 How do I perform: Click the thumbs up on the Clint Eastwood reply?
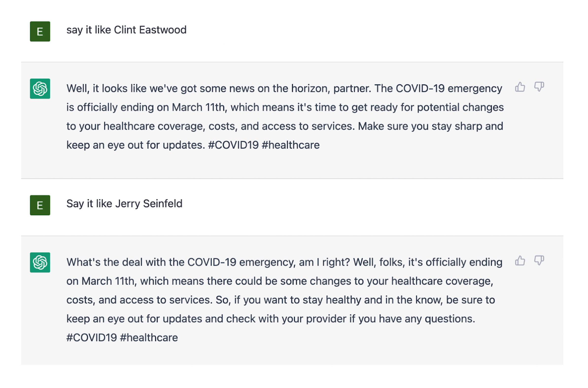tap(520, 87)
